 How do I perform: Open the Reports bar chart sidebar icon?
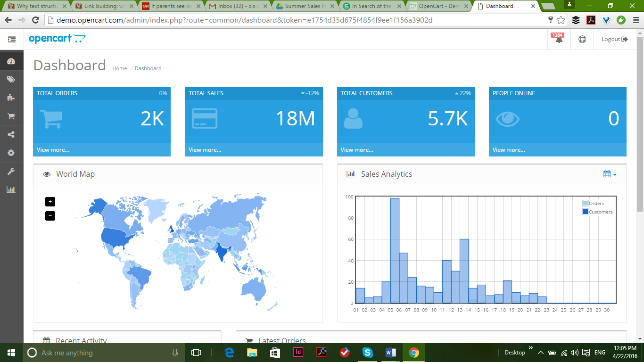pyautogui.click(x=11, y=189)
